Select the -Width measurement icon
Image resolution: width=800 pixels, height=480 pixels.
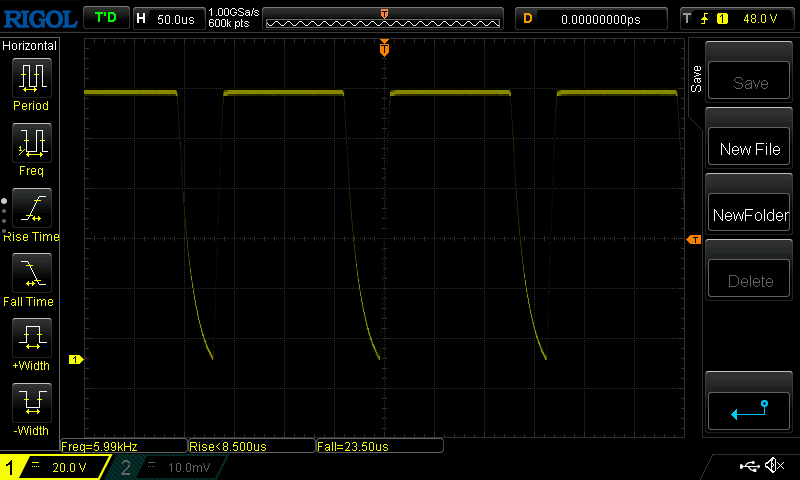tap(30, 403)
